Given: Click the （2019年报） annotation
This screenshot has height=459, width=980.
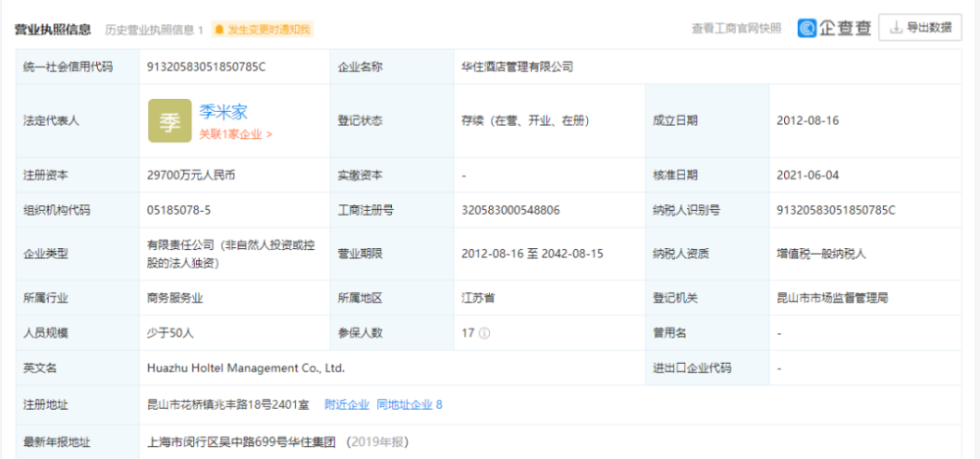Looking at the screenshot, I should 377,442.
